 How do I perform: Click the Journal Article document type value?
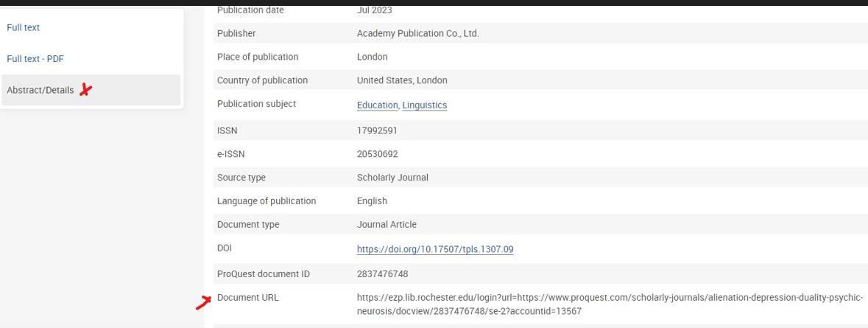click(387, 224)
